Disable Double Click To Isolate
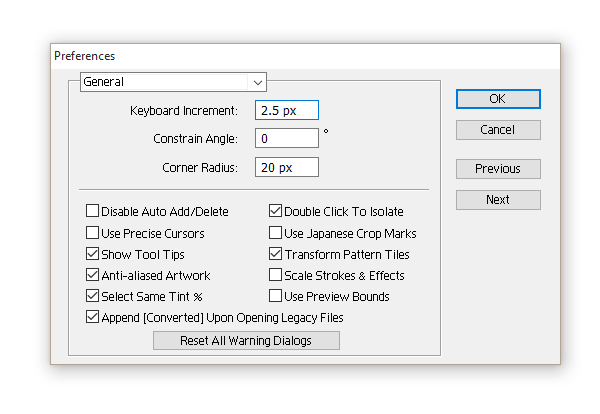The width and height of the screenshot is (600, 414). [276, 212]
